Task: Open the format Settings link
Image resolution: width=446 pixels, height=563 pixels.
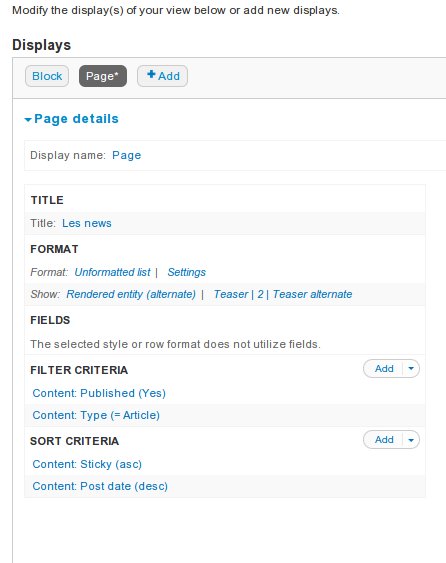Action: [x=186, y=272]
